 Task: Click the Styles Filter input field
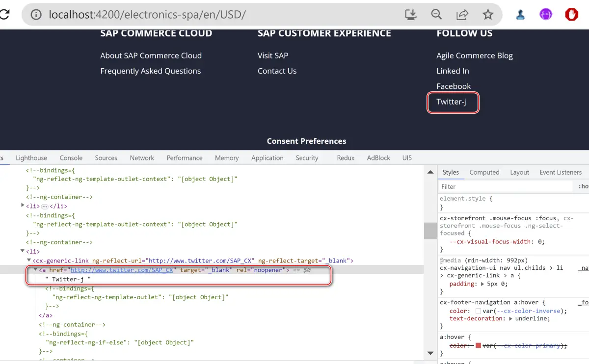(506, 186)
